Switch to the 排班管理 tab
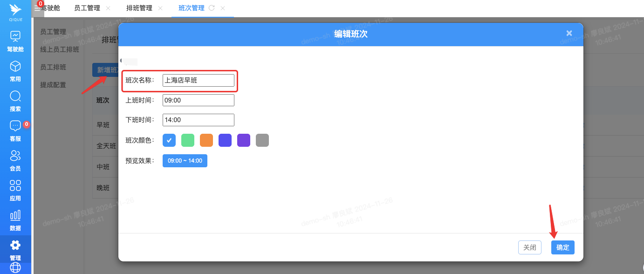644x274 pixels. click(139, 8)
